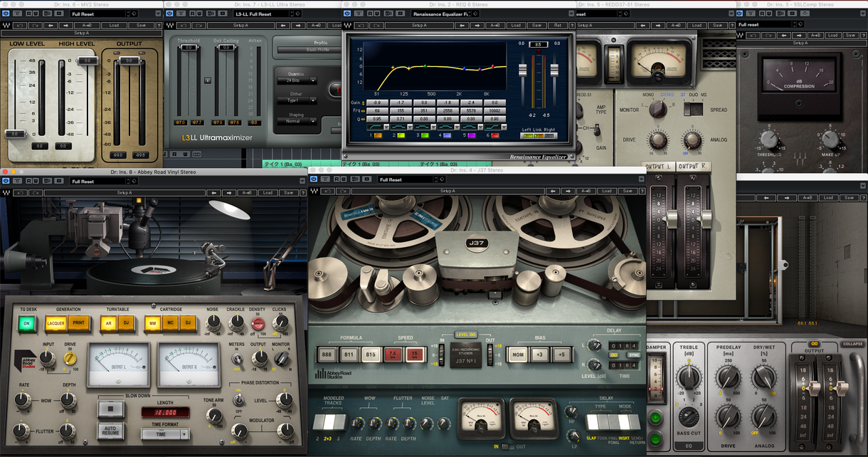Toggle REQ band 1 orange button
This screenshot has width=868, height=457.
[x=377, y=135]
